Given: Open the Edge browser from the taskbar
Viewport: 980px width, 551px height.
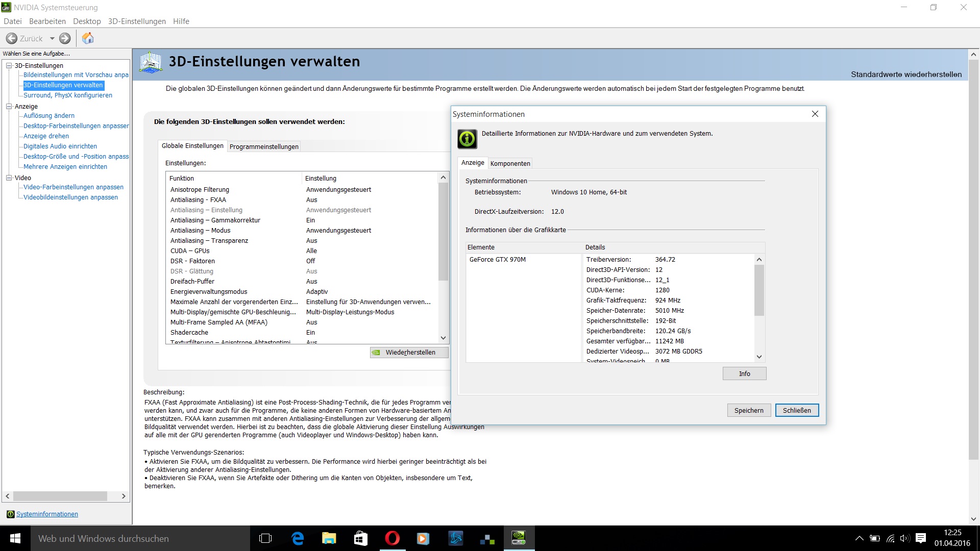Looking at the screenshot, I should [x=298, y=538].
